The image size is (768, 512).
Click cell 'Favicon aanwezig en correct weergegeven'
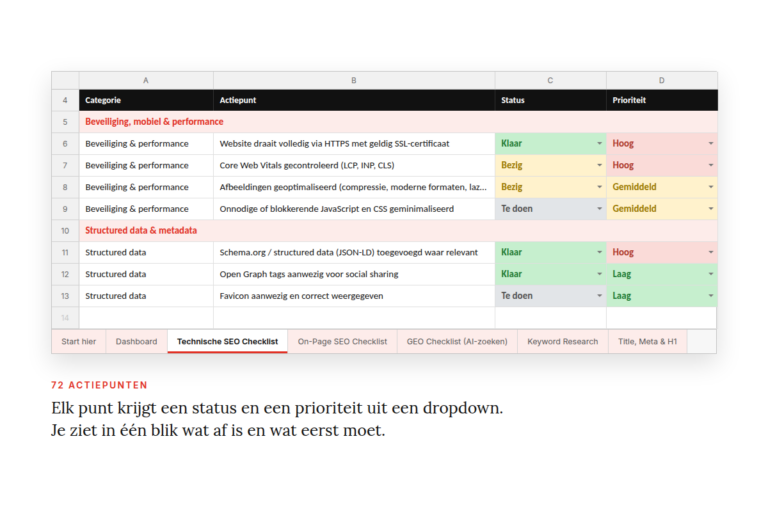pos(354,296)
